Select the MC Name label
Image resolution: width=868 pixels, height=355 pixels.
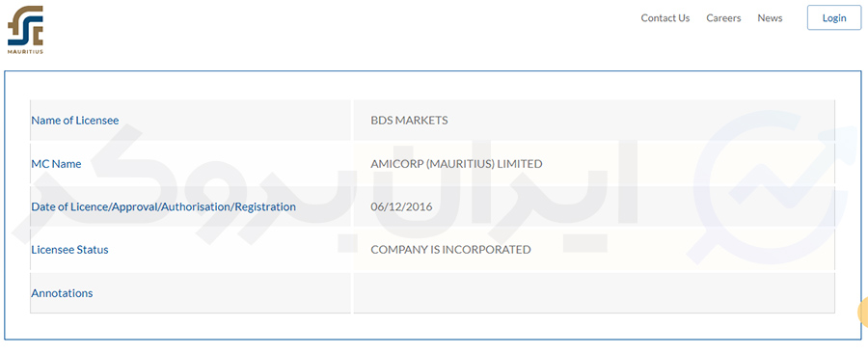pyautogui.click(x=56, y=164)
